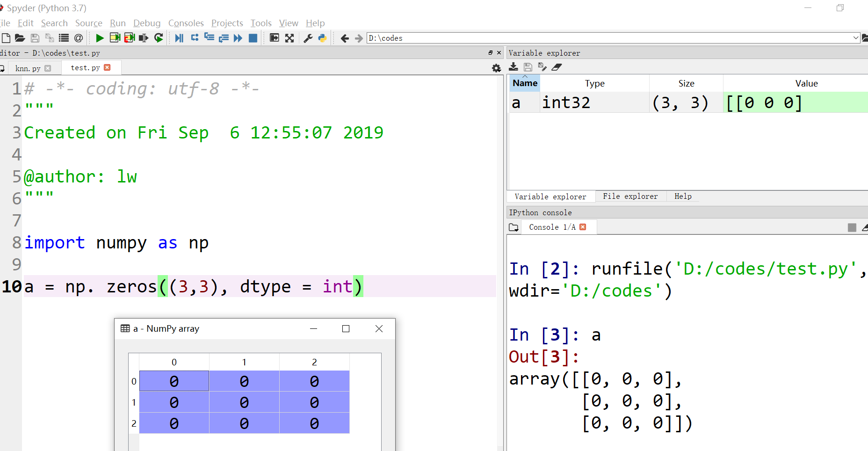Save data as icon in Variable explorer
The width and height of the screenshot is (868, 451).
point(542,67)
